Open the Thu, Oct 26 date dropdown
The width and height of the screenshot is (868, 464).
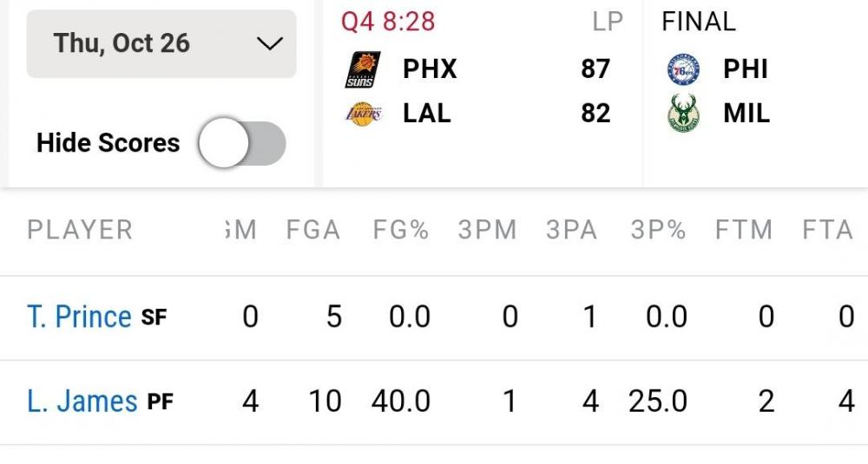click(x=161, y=43)
